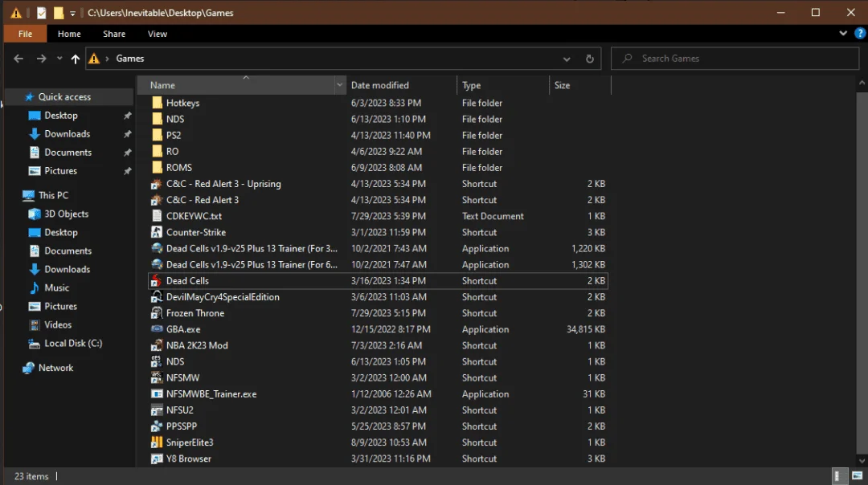Click the New folder quick access toolbar icon
Screen dimensions: 868x485
coord(58,13)
